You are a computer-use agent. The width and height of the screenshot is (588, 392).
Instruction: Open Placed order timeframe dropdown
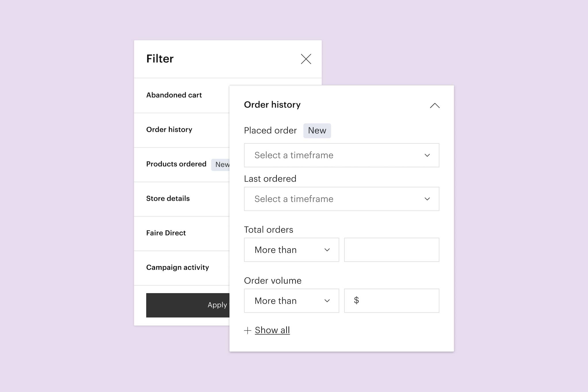click(341, 155)
